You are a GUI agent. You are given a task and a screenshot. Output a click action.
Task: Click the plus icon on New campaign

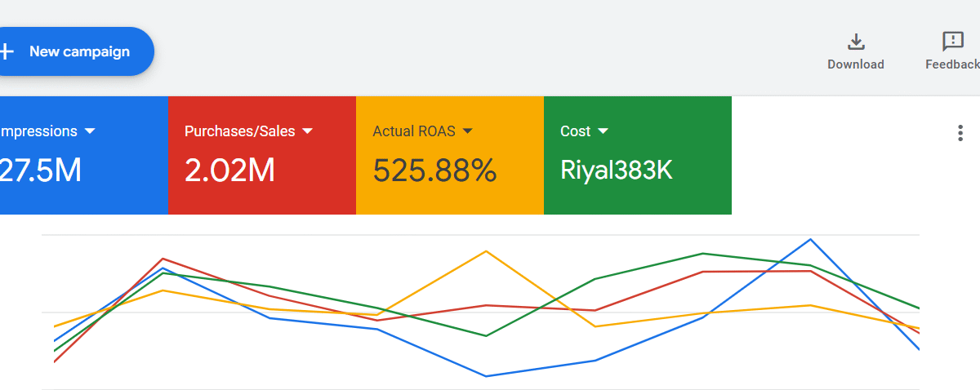point(7,51)
